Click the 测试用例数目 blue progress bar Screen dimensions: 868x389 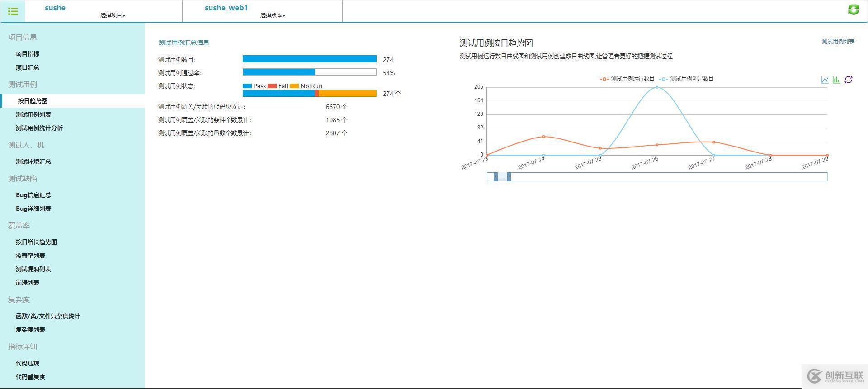point(310,59)
